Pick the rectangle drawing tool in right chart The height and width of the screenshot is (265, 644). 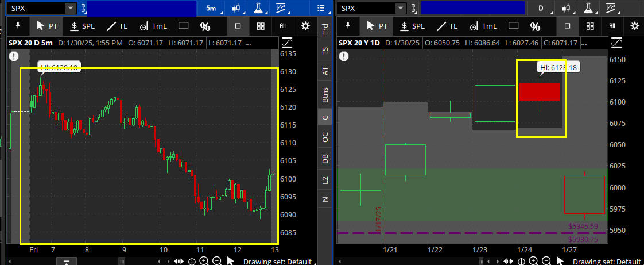(513, 26)
